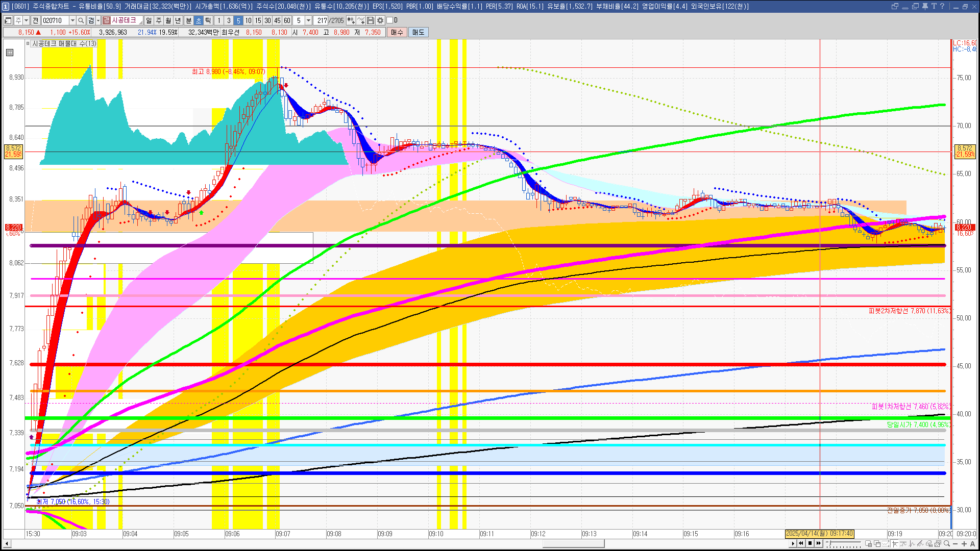This screenshot has height=551, width=980.
Task: Expand the interval value 5 dropdown
Action: (308, 20)
